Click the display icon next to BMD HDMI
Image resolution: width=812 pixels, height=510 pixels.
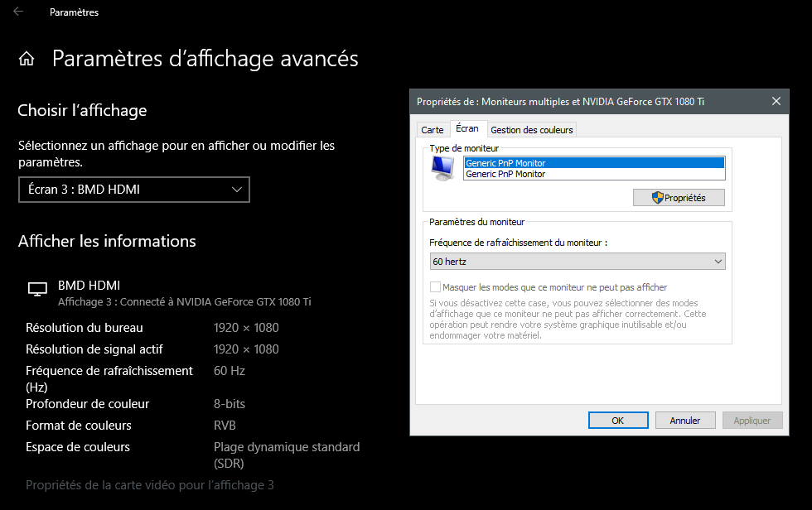pos(37,289)
